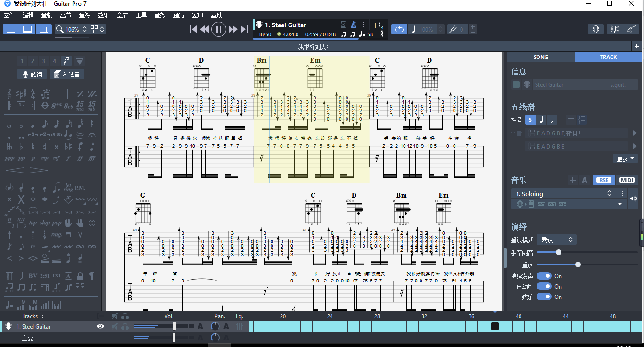Open the page layout dropdown
The width and height of the screenshot is (644, 347).
[x=98, y=29]
